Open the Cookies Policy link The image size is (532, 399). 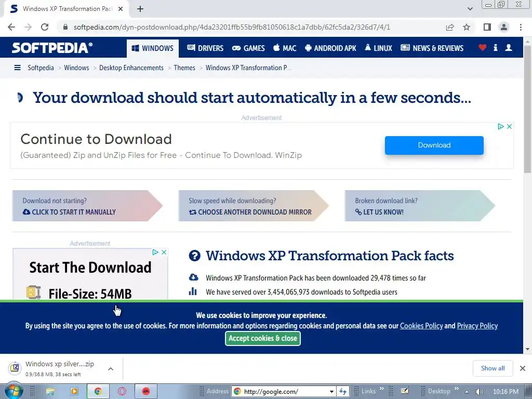coord(421,326)
